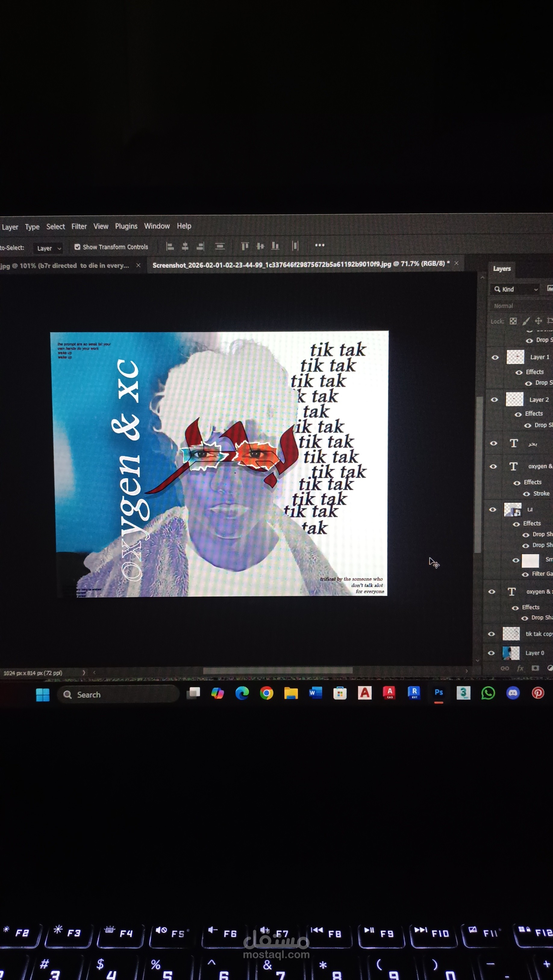This screenshot has height=980, width=553.
Task: Open the Layer menu
Action: (10, 227)
